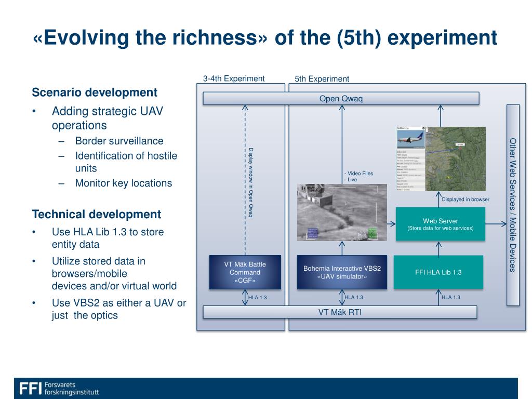This screenshot has width=532, height=399.
Task: Select the "Technical development" heading
Action: click(96, 215)
